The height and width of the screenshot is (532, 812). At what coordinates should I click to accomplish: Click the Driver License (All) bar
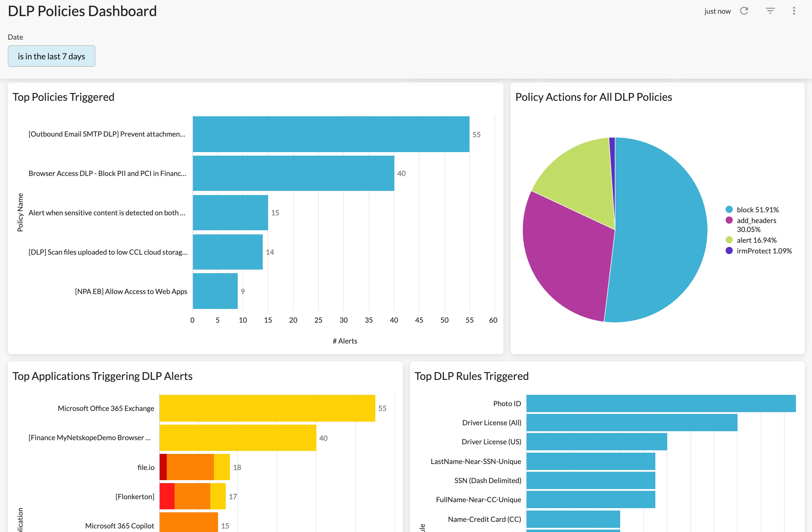(x=631, y=423)
